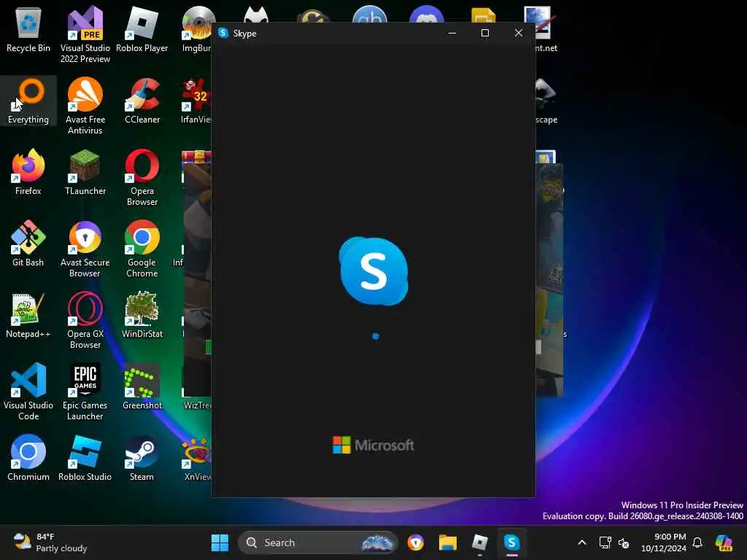
Task: Expand the hidden system tray icons
Action: click(x=581, y=542)
